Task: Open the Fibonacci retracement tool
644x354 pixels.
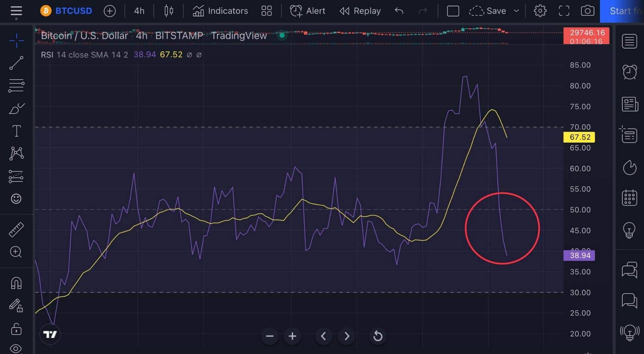Action: coord(16,86)
